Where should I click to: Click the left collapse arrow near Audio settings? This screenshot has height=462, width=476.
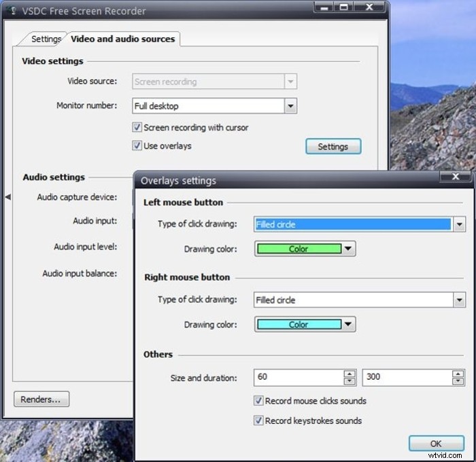[x=8, y=197]
